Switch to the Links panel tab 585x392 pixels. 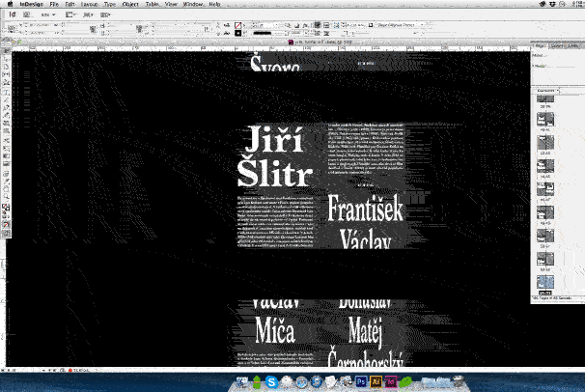click(x=572, y=45)
